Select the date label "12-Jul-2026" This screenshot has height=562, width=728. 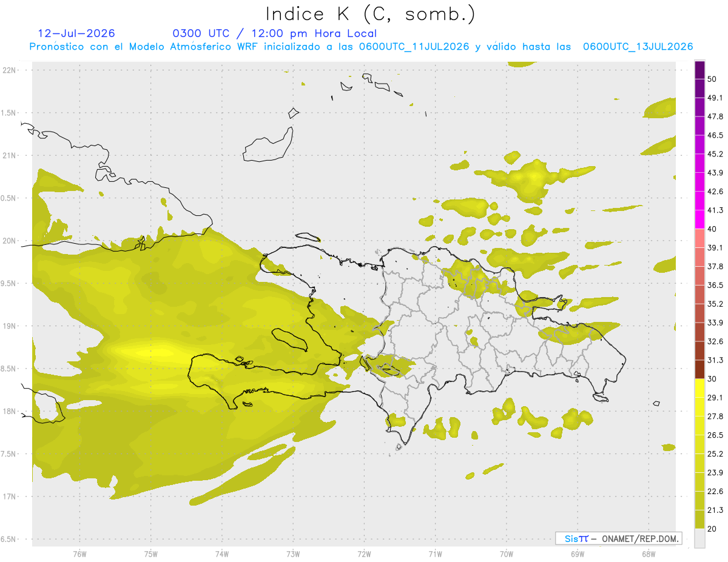[76, 33]
